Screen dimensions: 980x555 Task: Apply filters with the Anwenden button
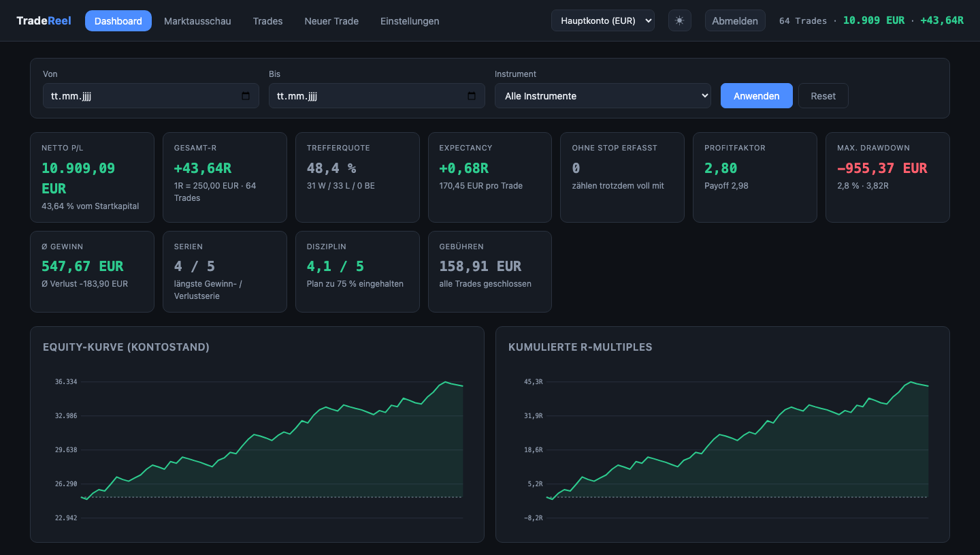tap(757, 96)
